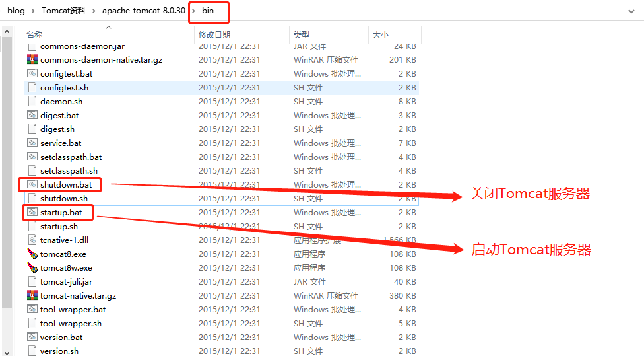Navigate to apache-tomcat-8.0.30 breadcrumb folder
The width and height of the screenshot is (644, 356).
[144, 11]
